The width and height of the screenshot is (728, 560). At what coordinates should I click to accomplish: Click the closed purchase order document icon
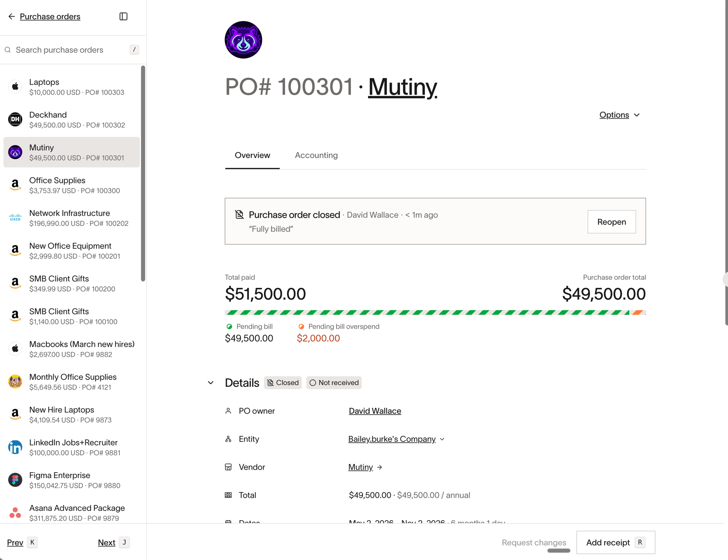[239, 214]
